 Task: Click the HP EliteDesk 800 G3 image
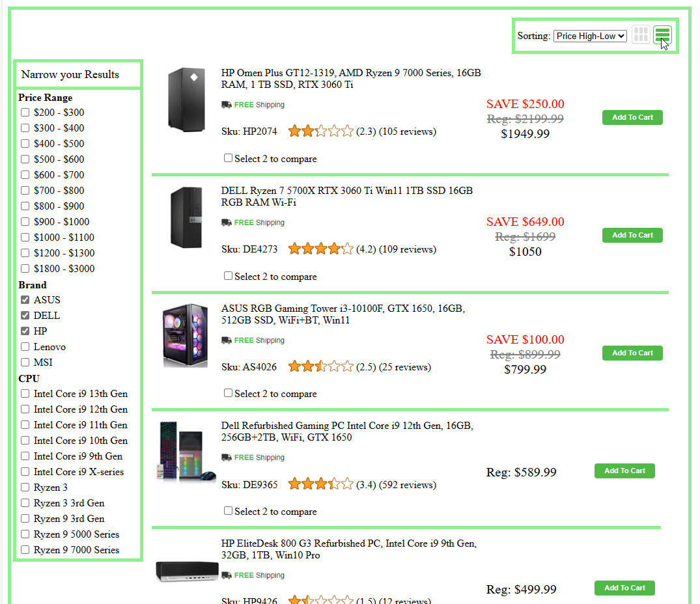(x=187, y=571)
